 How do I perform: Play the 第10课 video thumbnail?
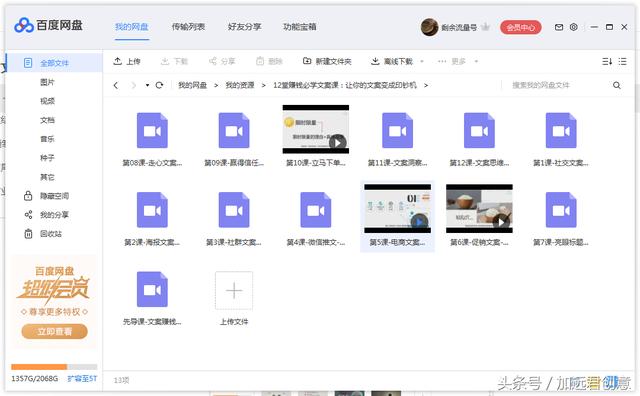(316, 129)
